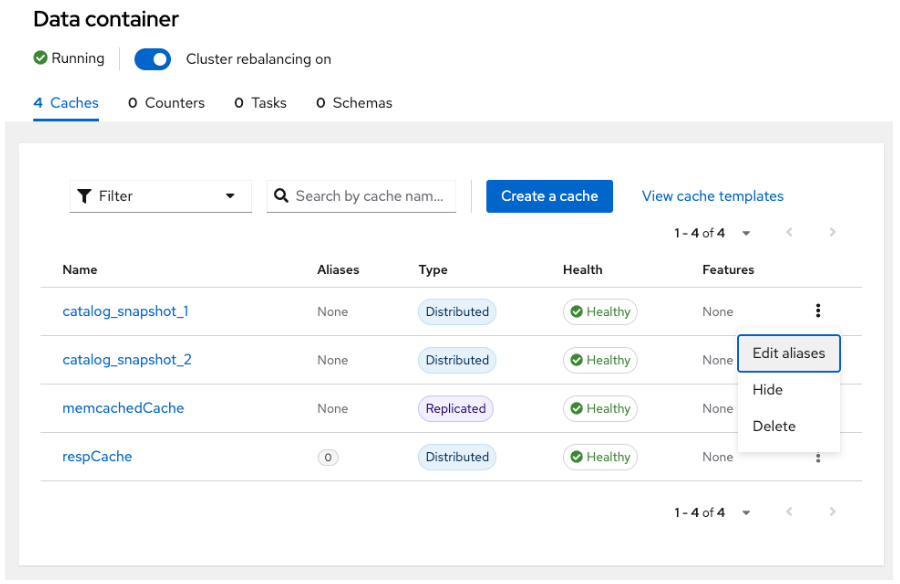900x584 pixels.
Task: Click the Distributed badge for respCache
Action: pyautogui.click(x=457, y=457)
